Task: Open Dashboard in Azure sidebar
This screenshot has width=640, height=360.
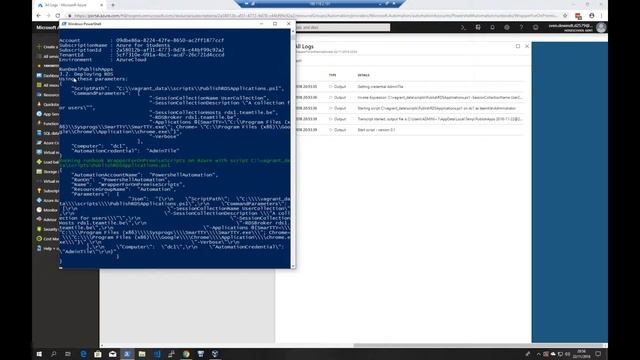Action: coord(47,76)
